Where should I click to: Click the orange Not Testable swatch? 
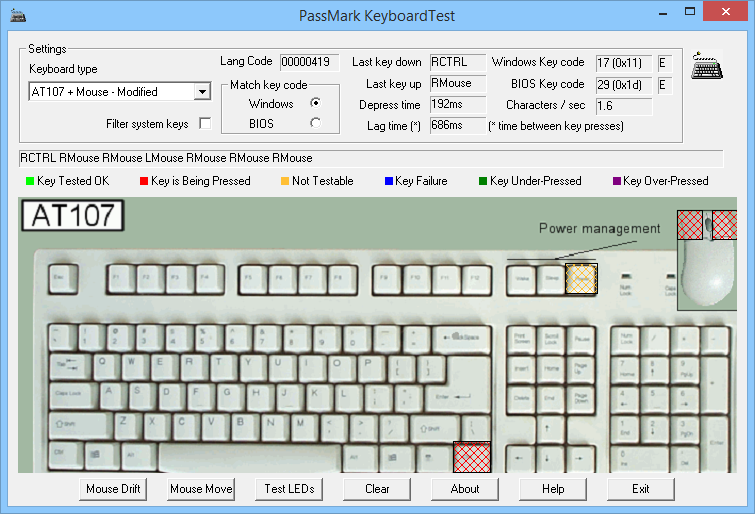[x=285, y=181]
